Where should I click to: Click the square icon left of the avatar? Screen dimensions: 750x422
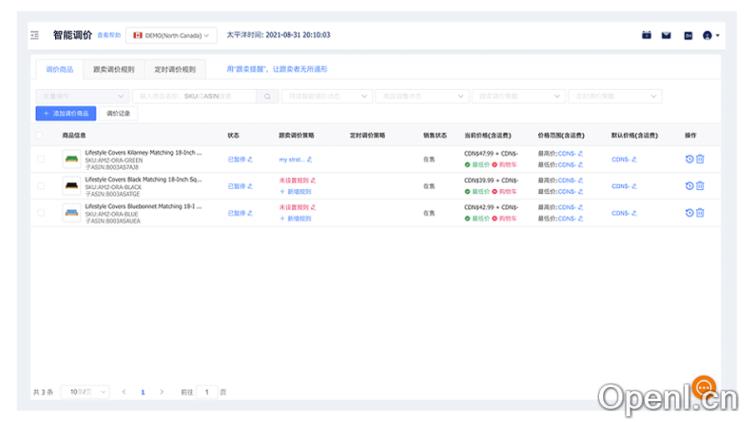tap(688, 36)
